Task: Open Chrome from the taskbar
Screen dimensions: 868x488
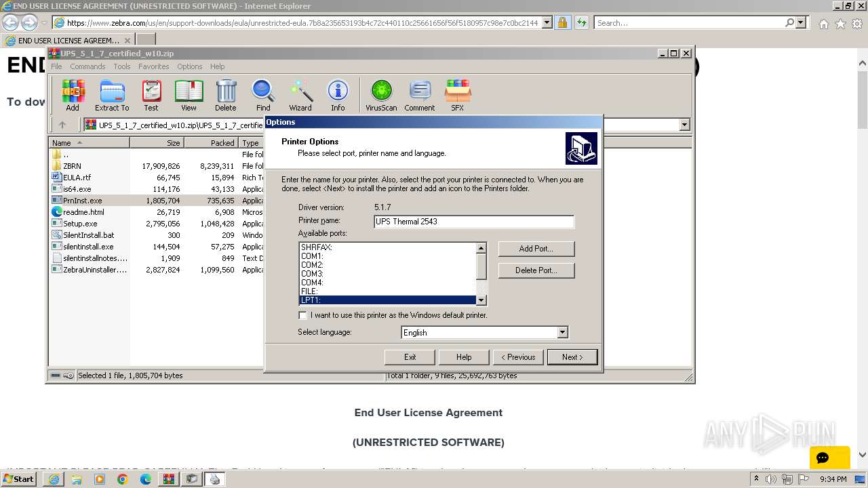Action: (x=122, y=479)
